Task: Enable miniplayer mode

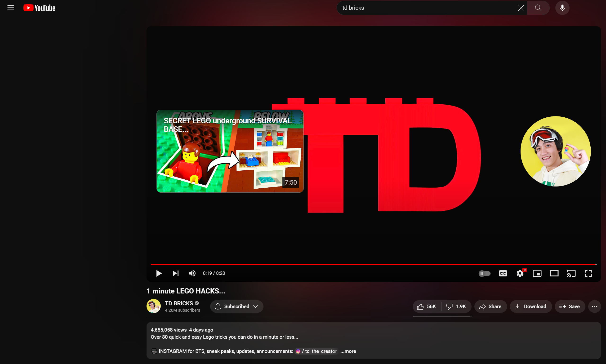Action: tap(537, 273)
